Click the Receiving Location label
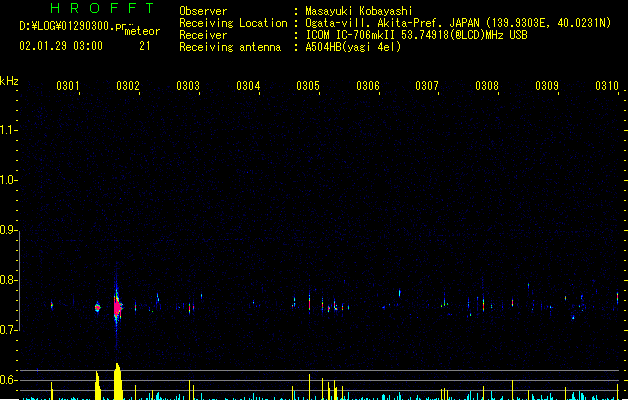This screenshot has width=629, height=400. 233,23
